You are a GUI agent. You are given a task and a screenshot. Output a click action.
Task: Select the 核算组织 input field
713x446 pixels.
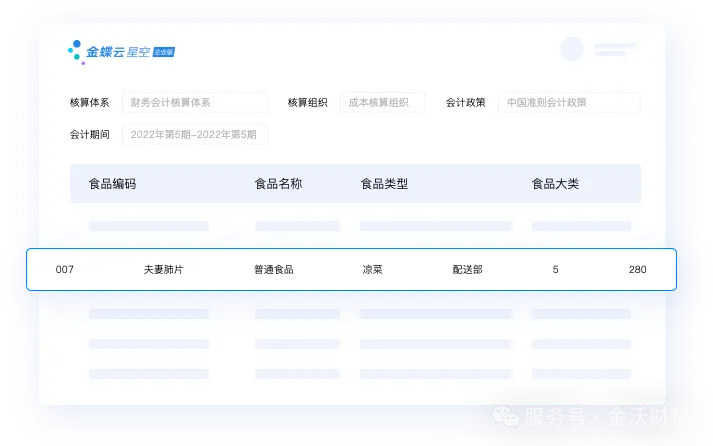(x=383, y=102)
